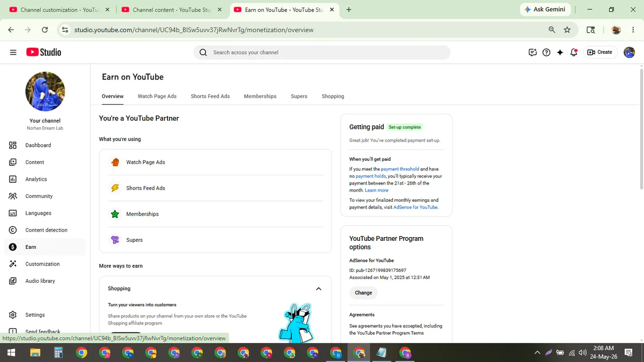Click the page vertical scrollbar
The width and height of the screenshot is (644, 362).
[x=641, y=129]
